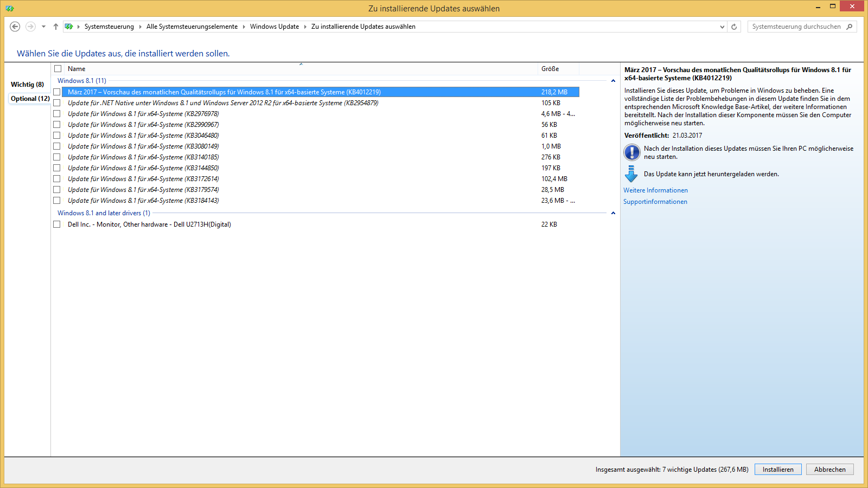Toggle the select-all checkbox beside Name
868x488 pixels.
[x=58, y=69]
